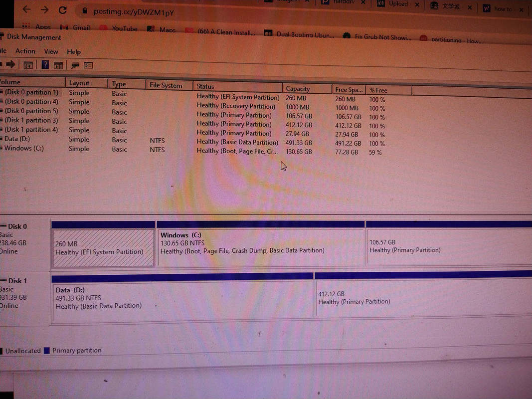532x399 pixels.
Task: Click the Properties list toolbar icon
Action: click(88, 65)
